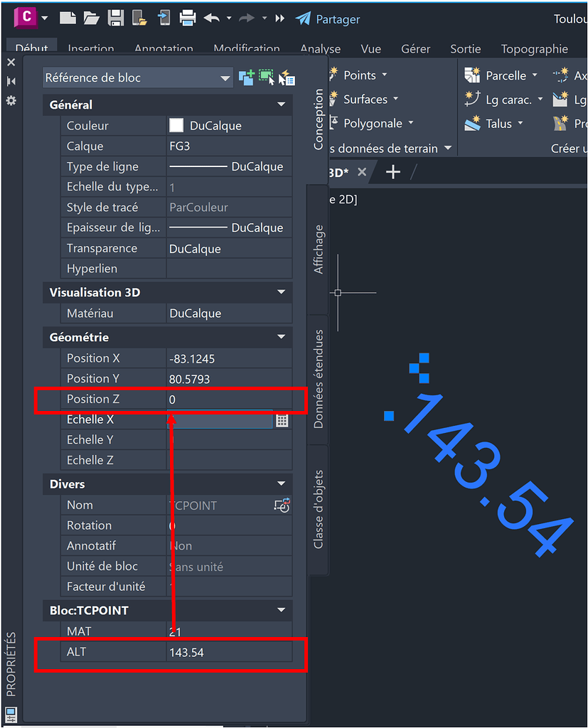Click the Save icon in Quick Access toolbar

(114, 18)
